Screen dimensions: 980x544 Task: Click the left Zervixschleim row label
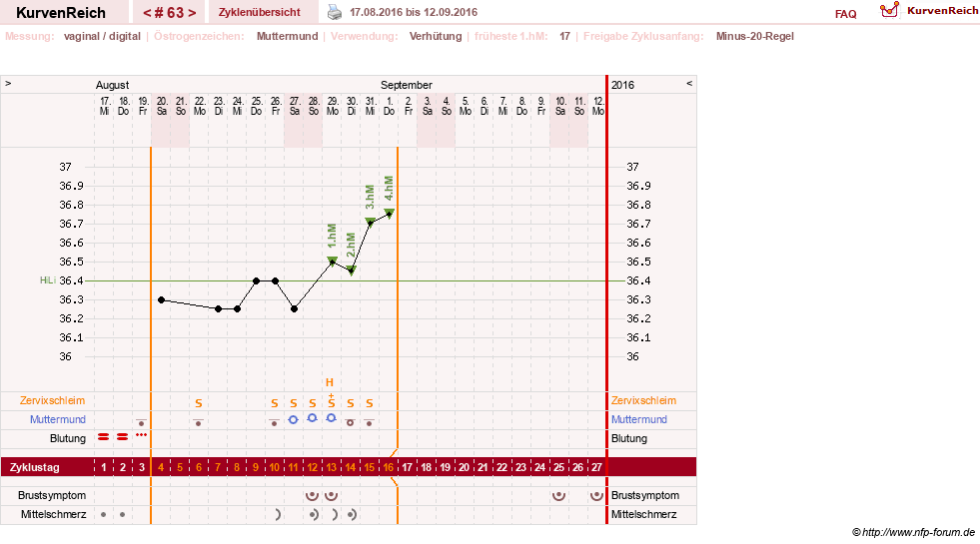tap(53, 401)
